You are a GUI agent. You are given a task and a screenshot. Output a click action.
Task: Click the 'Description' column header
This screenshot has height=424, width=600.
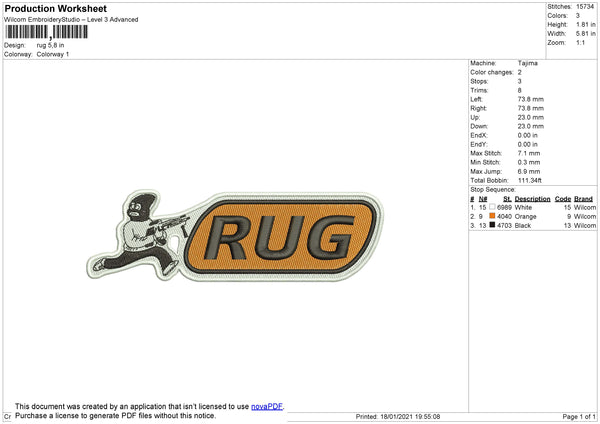coord(532,199)
